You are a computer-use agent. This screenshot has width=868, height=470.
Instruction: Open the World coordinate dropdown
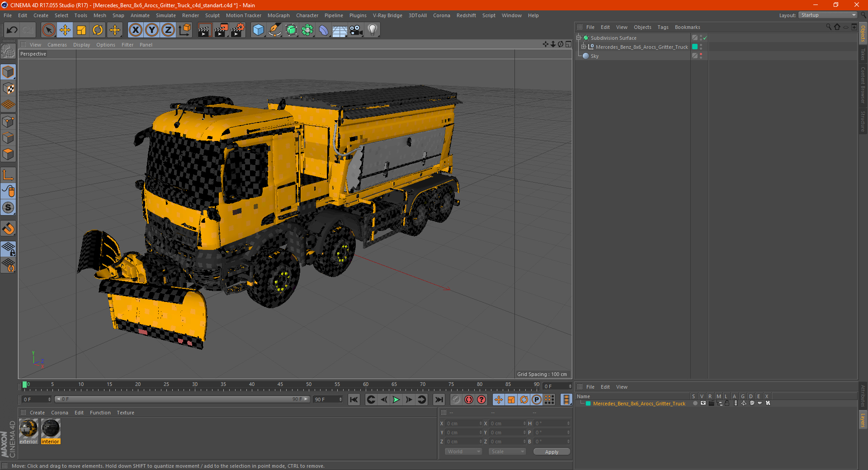463,451
